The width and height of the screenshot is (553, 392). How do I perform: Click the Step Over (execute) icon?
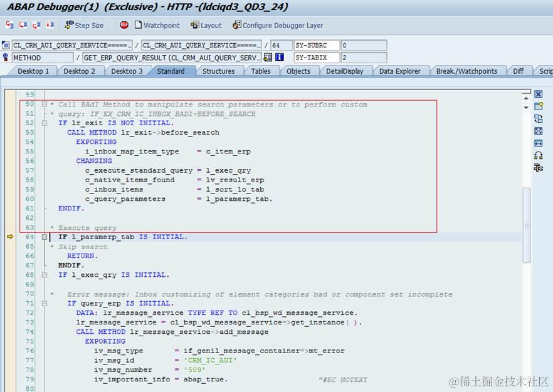point(23,25)
